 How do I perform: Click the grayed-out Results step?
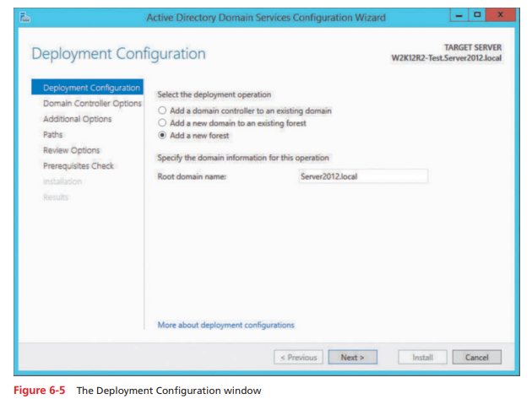tap(56, 197)
